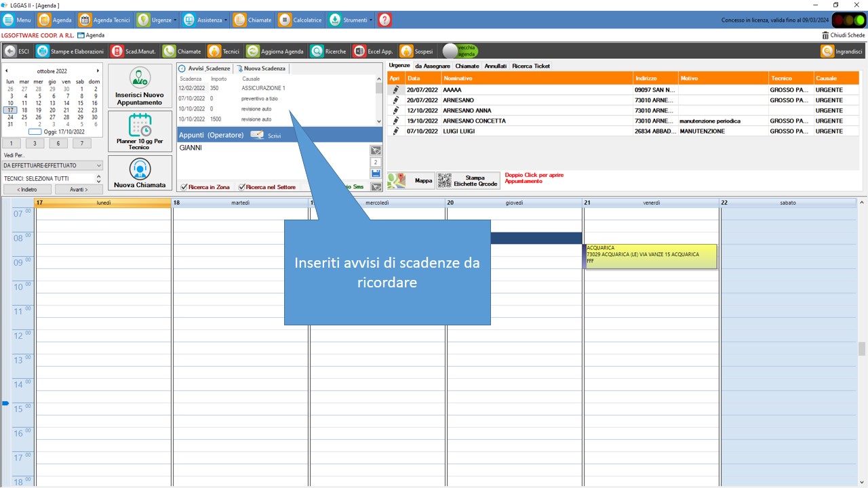Click the Stampe e Elaborazioni printer icon
The width and height of the screenshot is (868, 488).
coord(43,52)
